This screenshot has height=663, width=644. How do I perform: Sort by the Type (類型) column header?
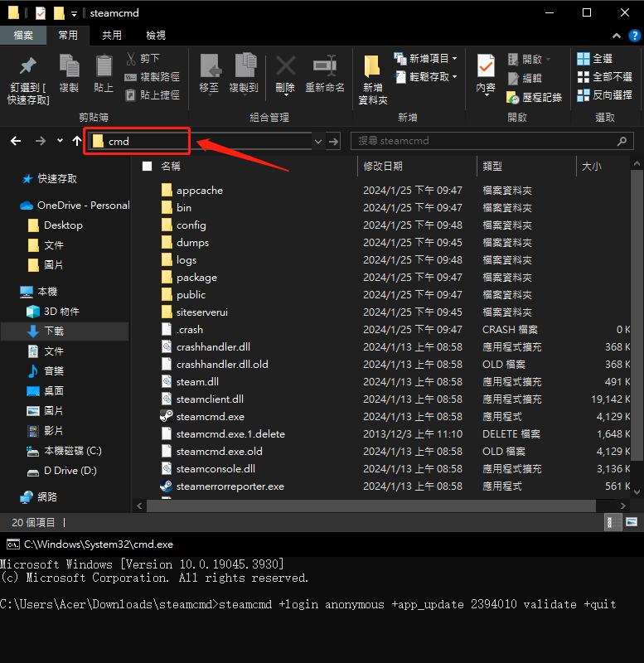pos(492,167)
